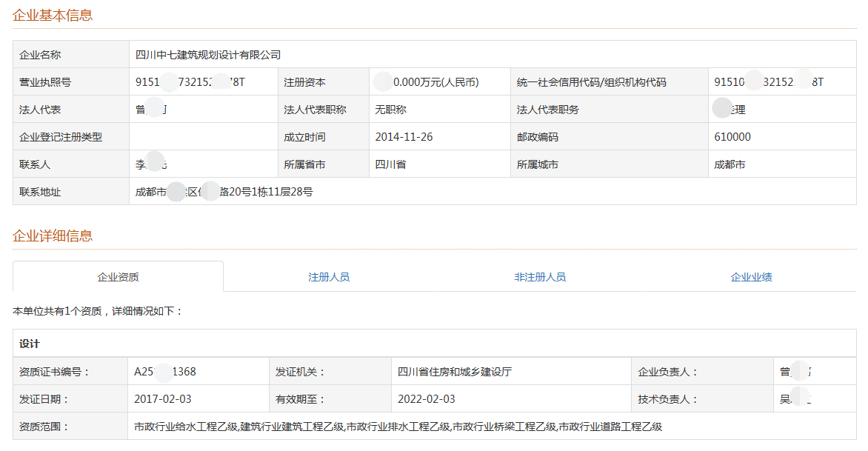Click the 企业基本信息 section heading

pyautogui.click(x=53, y=16)
